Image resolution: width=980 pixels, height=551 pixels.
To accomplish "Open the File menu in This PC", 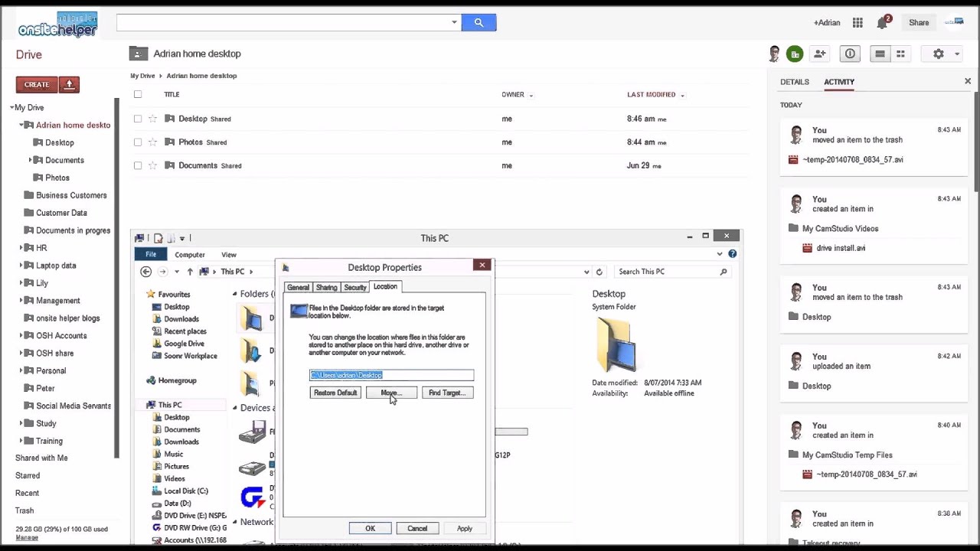I will [151, 254].
